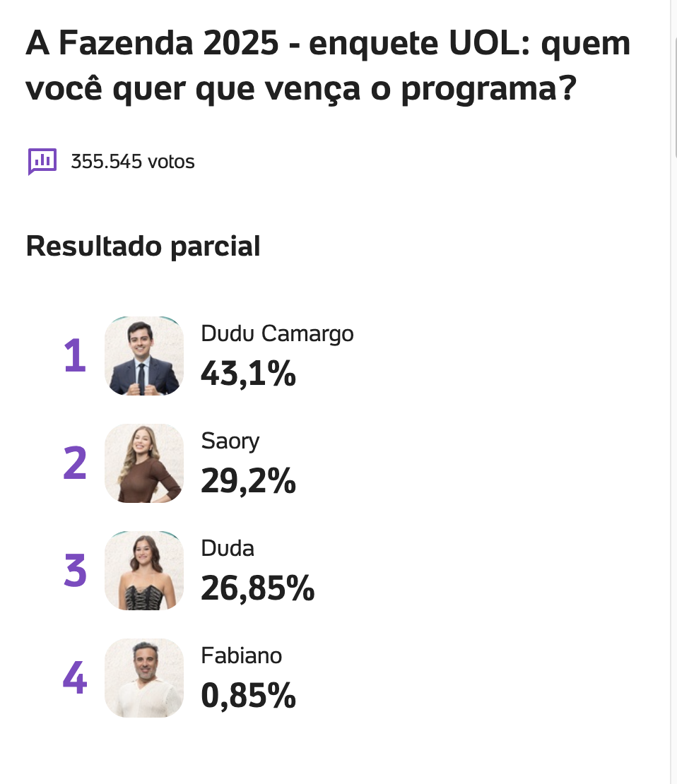Click the Resultado parcial heading

point(143,247)
